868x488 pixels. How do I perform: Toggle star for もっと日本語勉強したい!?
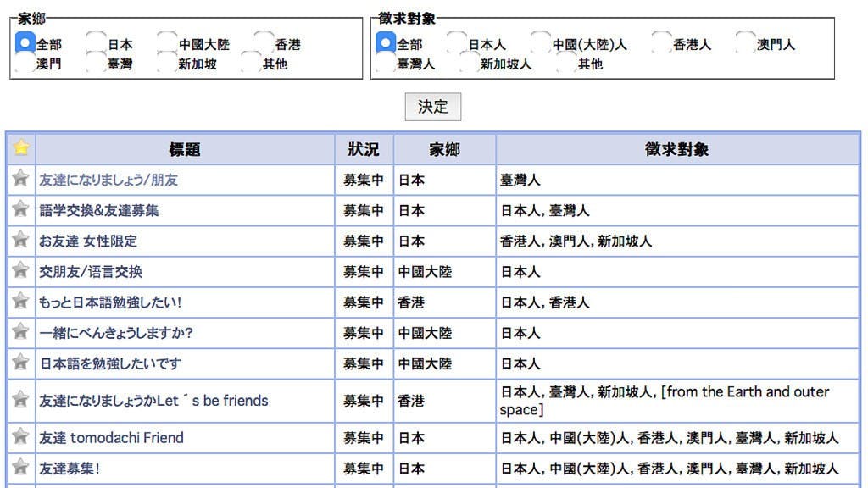tap(21, 301)
